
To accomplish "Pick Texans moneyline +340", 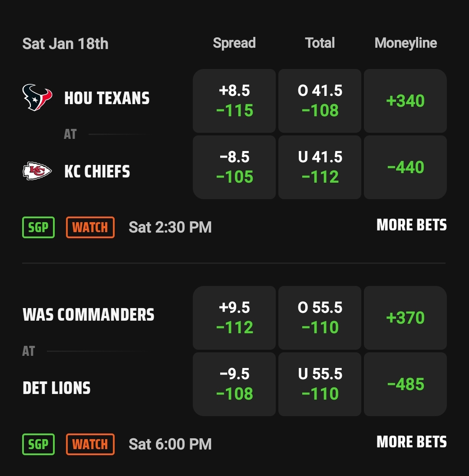I will point(405,101).
